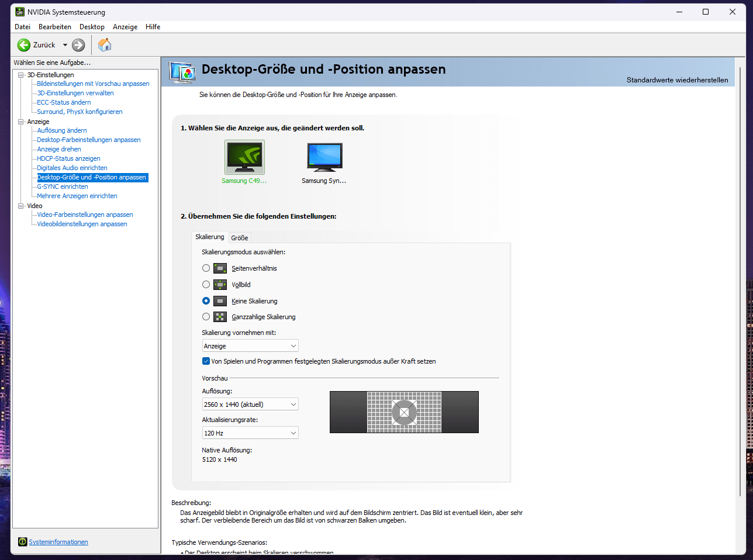Image resolution: width=753 pixels, height=560 pixels.
Task: Select the Keine Skalierung radio button
Action: [x=206, y=301]
